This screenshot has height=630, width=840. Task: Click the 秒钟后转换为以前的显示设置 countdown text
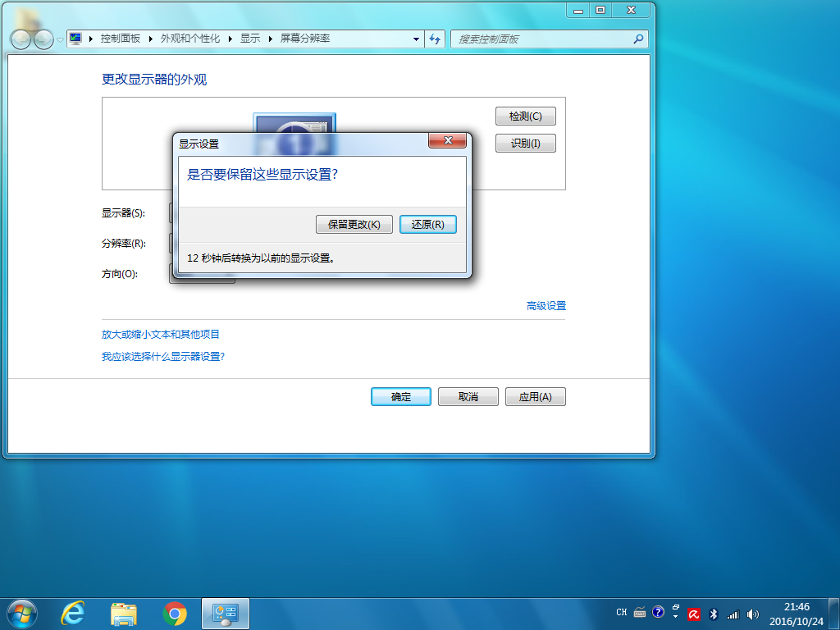pyautogui.click(x=261, y=258)
